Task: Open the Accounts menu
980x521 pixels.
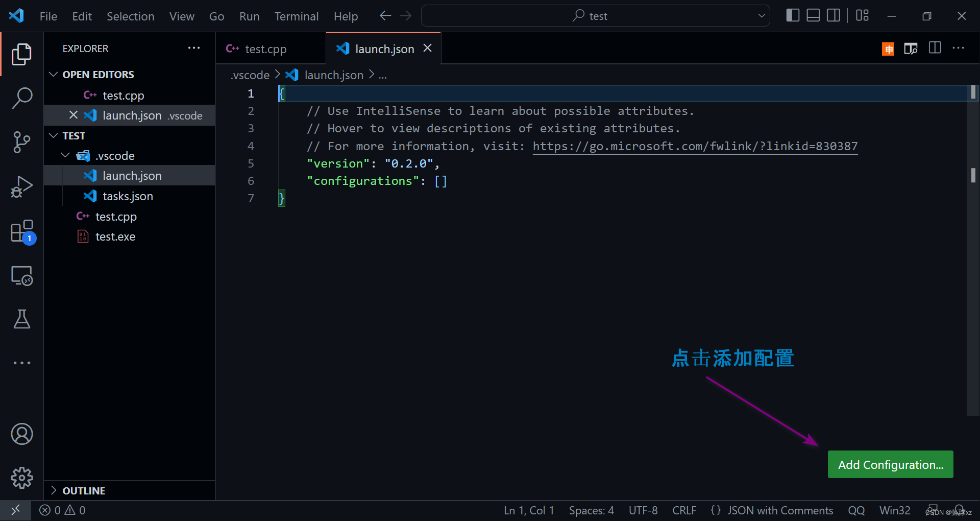Action: [21, 434]
